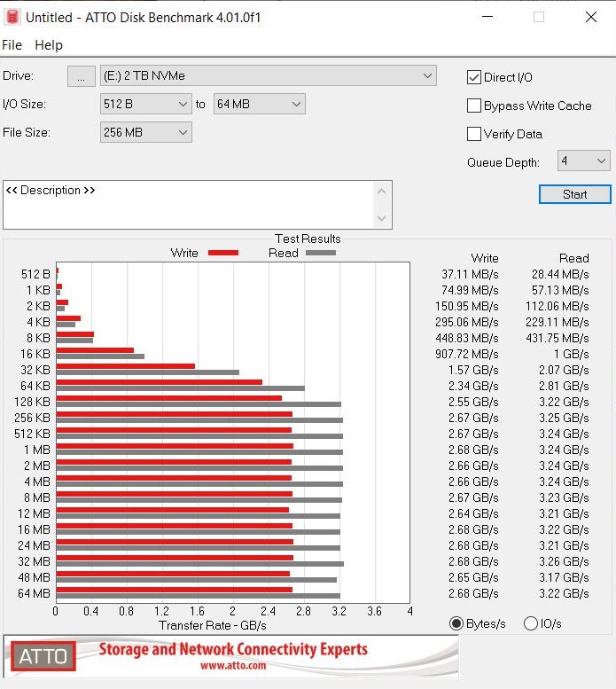Open the File menu
This screenshot has width=616, height=689.
pyautogui.click(x=12, y=45)
